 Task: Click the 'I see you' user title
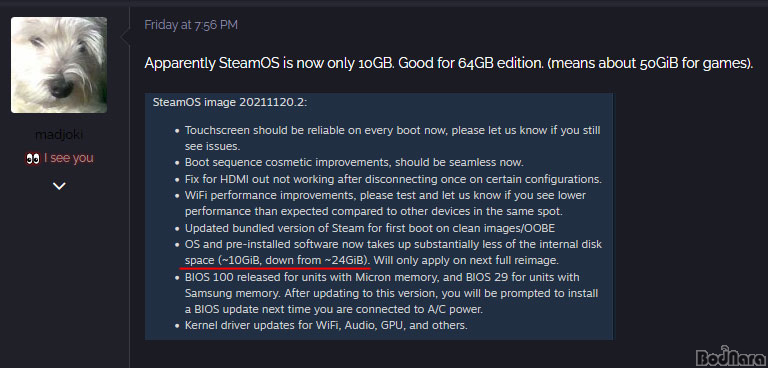[x=69, y=158]
